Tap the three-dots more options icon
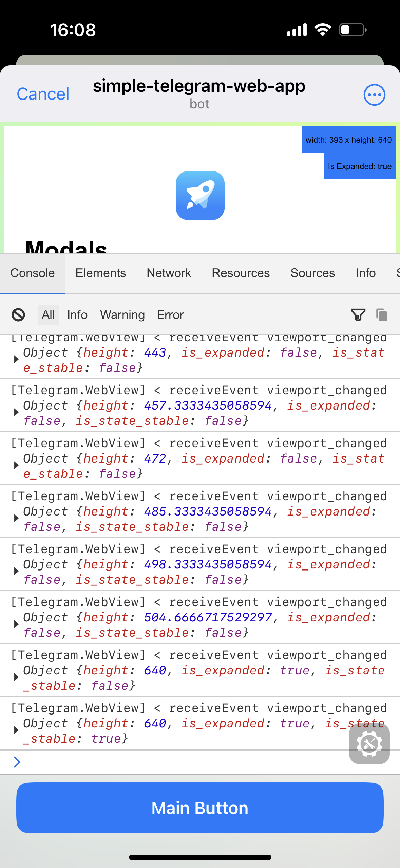 [374, 95]
